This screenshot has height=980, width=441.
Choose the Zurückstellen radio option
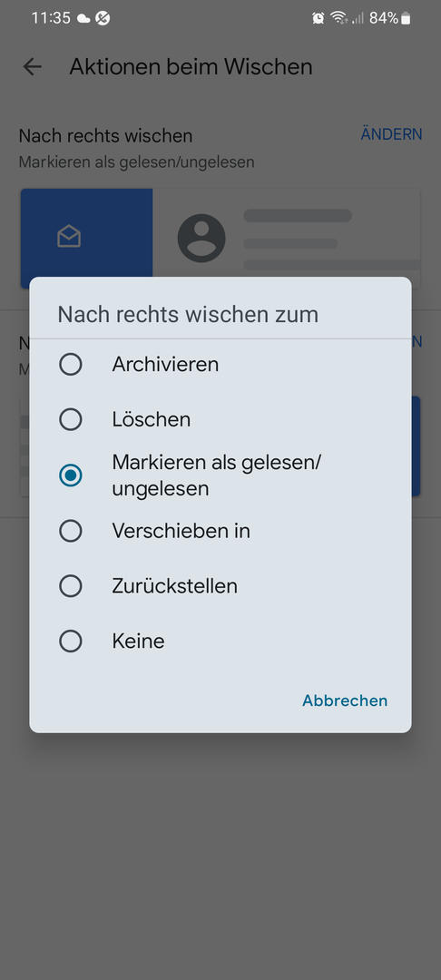70,585
